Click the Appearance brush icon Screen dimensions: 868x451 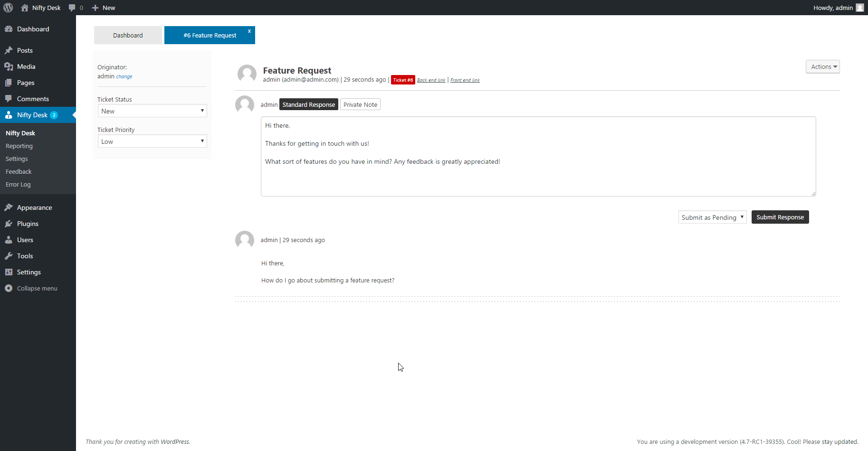click(x=9, y=207)
